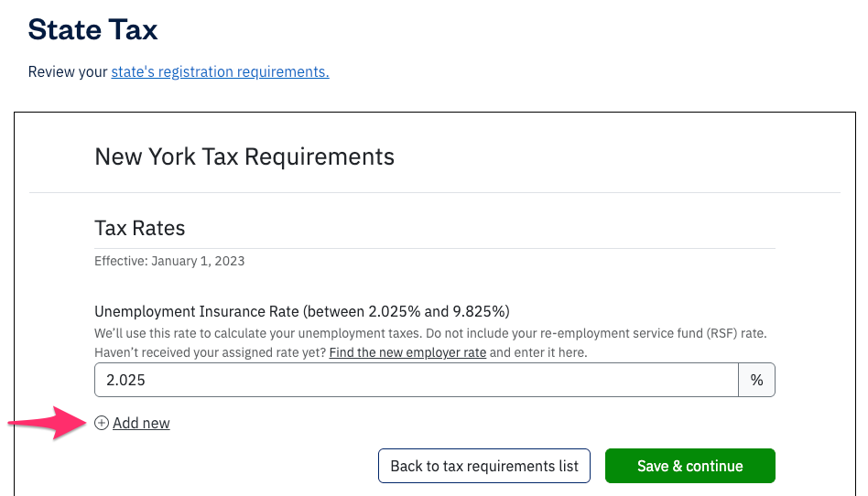Select the State Tax page heading
Viewport: 868px width, 496px height.
(92, 29)
